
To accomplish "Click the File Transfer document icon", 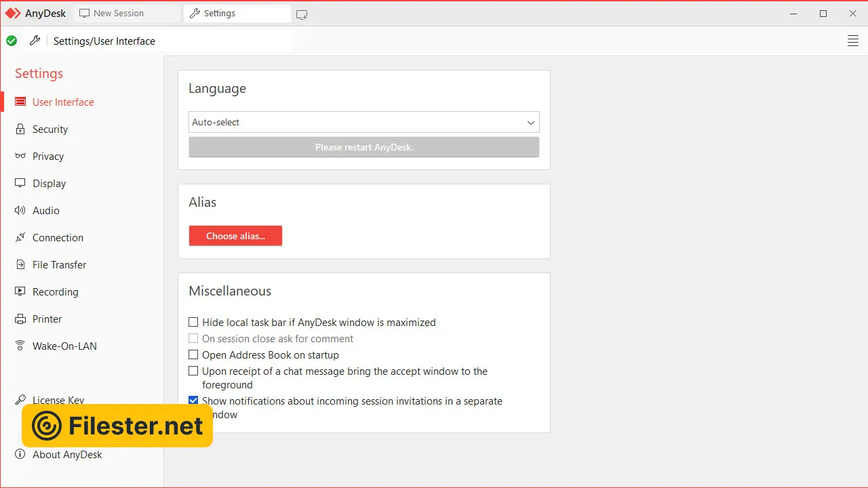I will click(x=20, y=264).
